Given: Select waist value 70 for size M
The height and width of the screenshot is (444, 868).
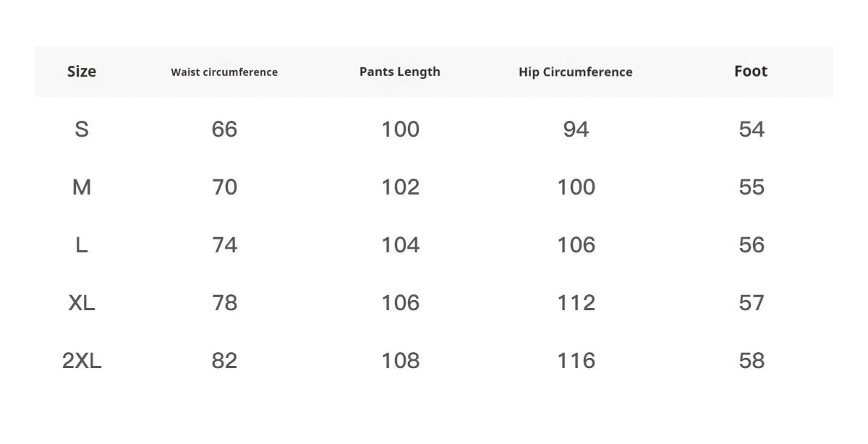Looking at the screenshot, I should coord(224,187).
